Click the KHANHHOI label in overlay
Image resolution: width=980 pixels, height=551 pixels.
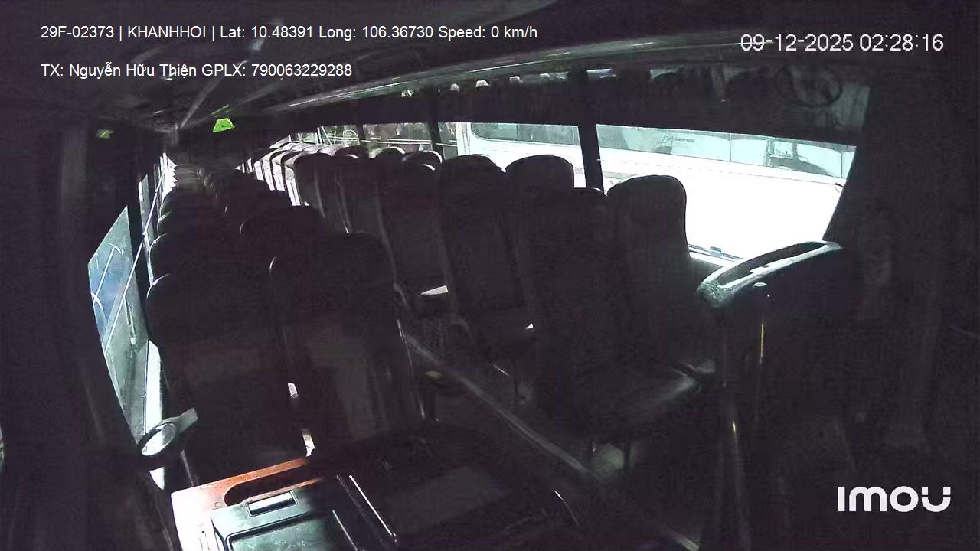[x=166, y=32]
